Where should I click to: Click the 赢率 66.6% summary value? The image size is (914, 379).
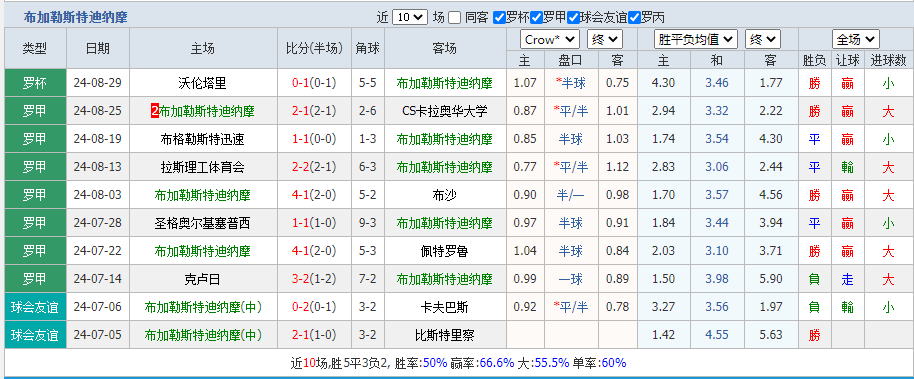496,363
